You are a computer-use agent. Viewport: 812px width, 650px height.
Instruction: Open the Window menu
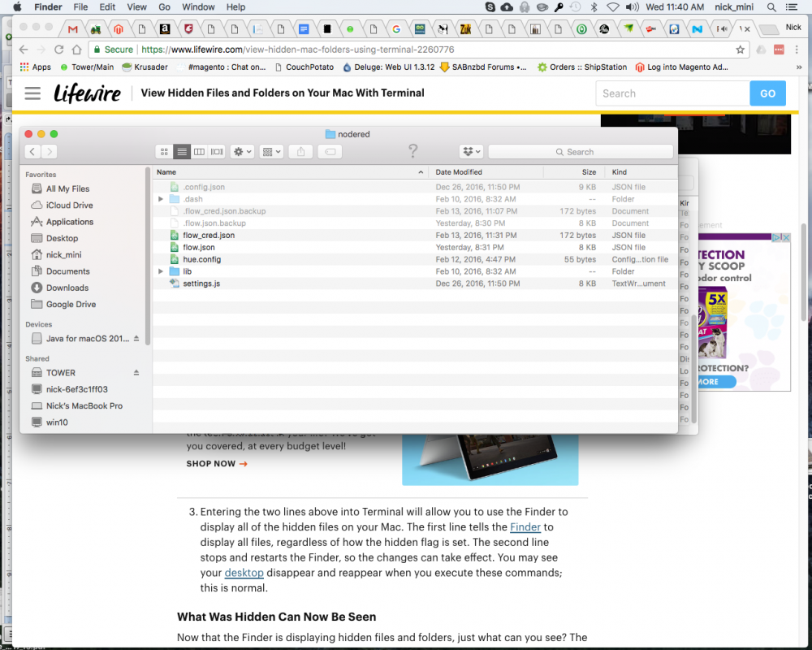198,7
